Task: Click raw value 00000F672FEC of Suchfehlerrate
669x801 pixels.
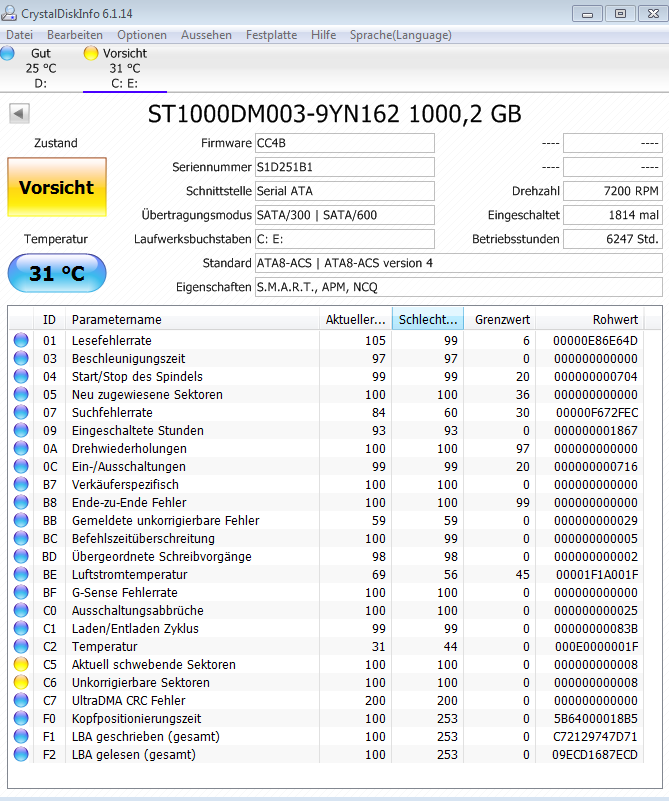Action: 596,412
